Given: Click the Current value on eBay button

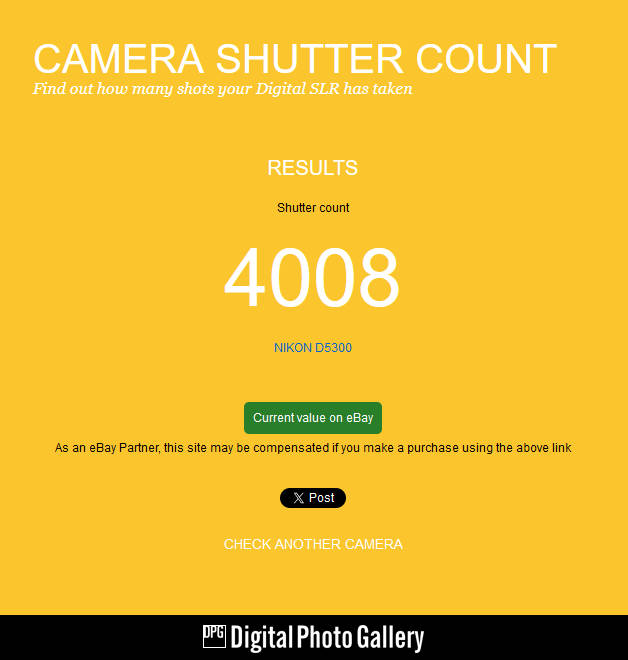Looking at the screenshot, I should [x=313, y=418].
